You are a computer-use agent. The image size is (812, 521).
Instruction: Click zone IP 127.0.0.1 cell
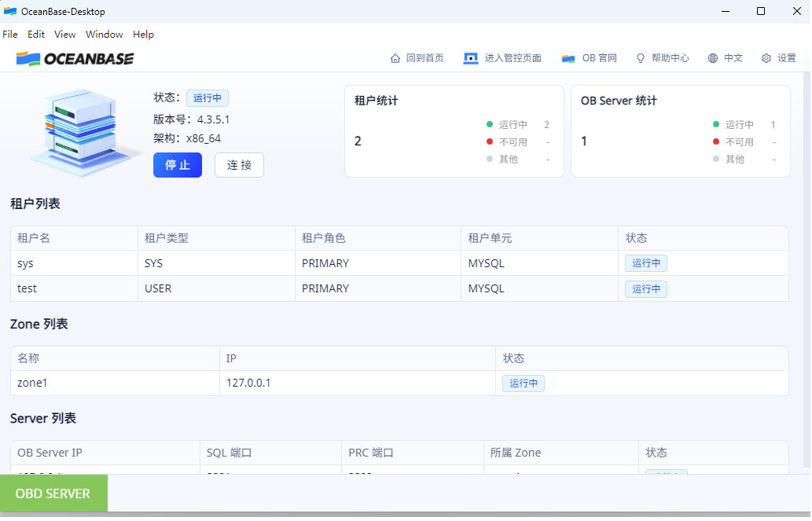coord(358,383)
